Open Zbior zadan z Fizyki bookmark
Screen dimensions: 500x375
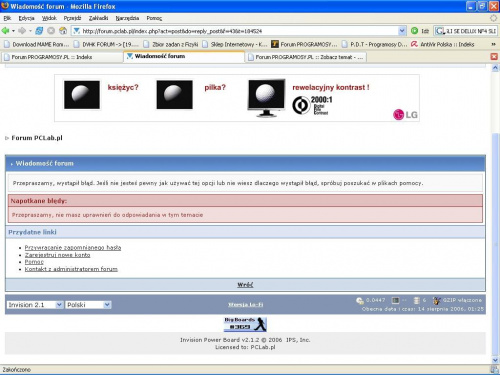(x=171, y=44)
